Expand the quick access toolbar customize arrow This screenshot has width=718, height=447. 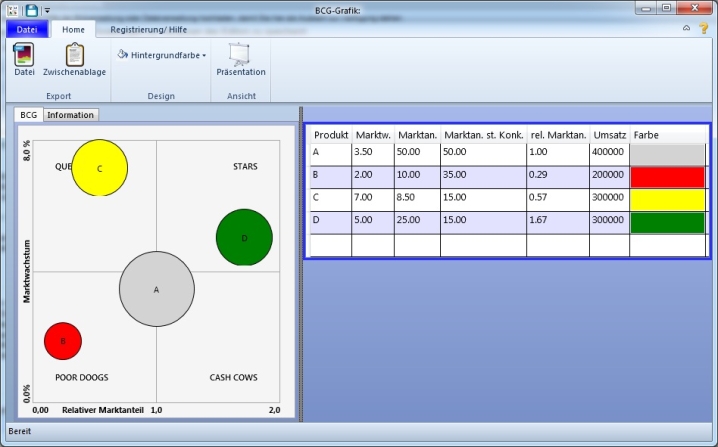click(47, 10)
